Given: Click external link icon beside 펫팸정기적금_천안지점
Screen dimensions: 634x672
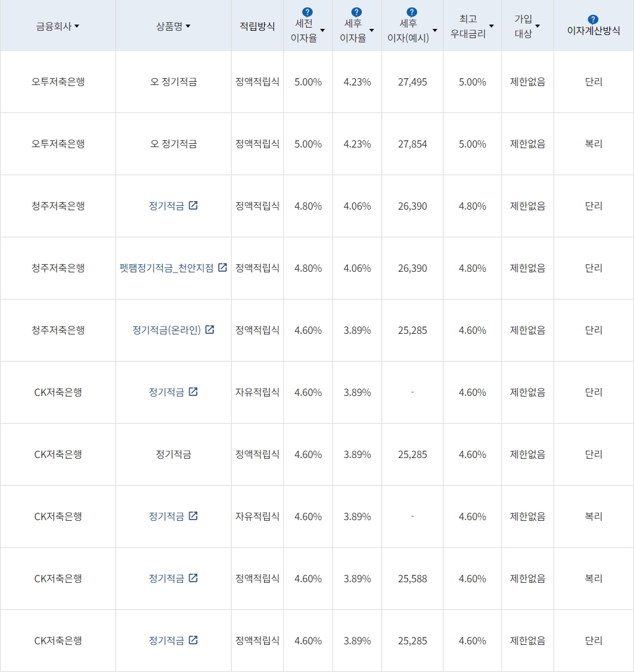Looking at the screenshot, I should coord(222,267).
